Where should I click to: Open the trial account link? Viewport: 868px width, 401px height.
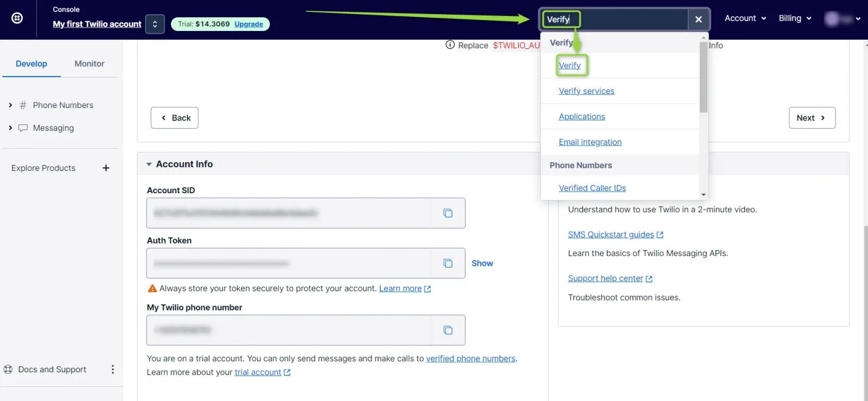pyautogui.click(x=263, y=372)
